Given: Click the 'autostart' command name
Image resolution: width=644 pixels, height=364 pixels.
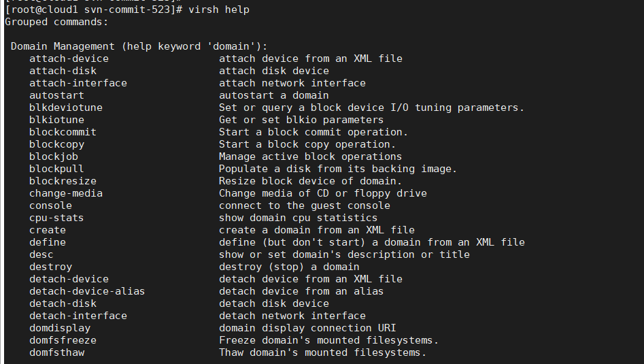Looking at the screenshot, I should click(x=56, y=95).
